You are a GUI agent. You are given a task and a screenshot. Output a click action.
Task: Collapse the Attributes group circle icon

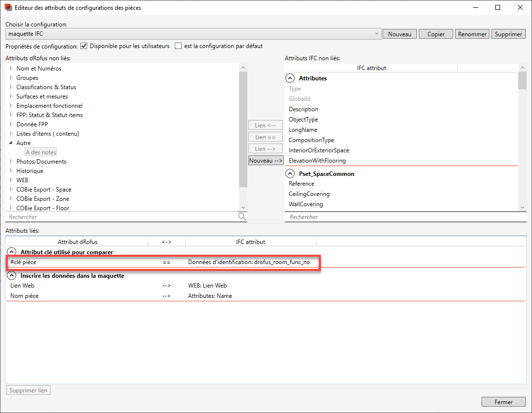[290, 78]
